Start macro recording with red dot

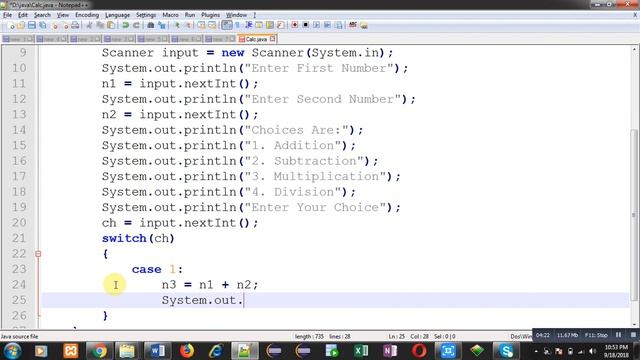pyautogui.click(x=295, y=25)
